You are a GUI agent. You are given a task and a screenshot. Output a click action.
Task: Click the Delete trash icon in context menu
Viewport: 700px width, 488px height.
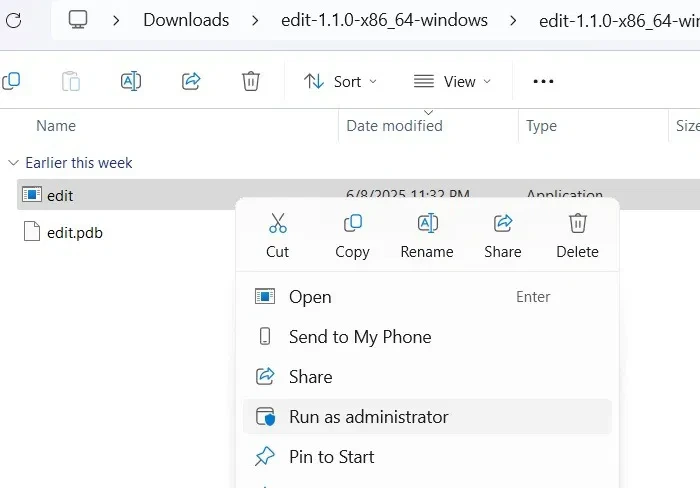[577, 224]
